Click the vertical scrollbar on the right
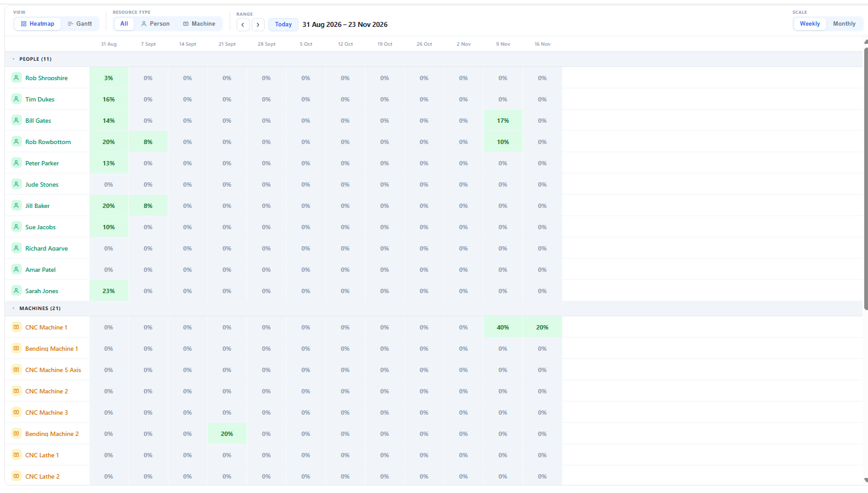This screenshot has width=868, height=493. 866,179
